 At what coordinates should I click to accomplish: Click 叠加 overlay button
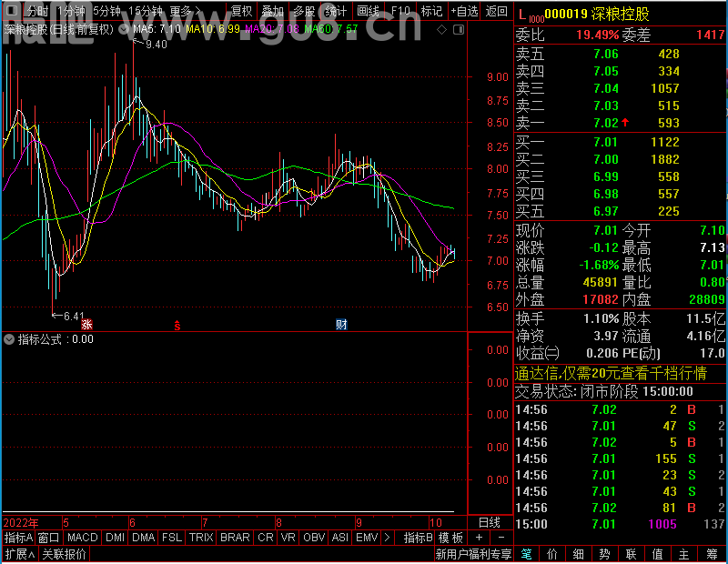272,11
